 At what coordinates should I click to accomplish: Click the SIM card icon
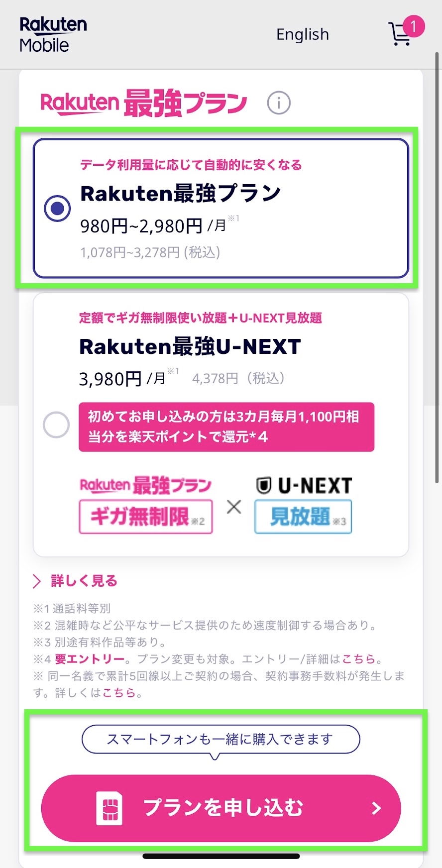tap(109, 808)
